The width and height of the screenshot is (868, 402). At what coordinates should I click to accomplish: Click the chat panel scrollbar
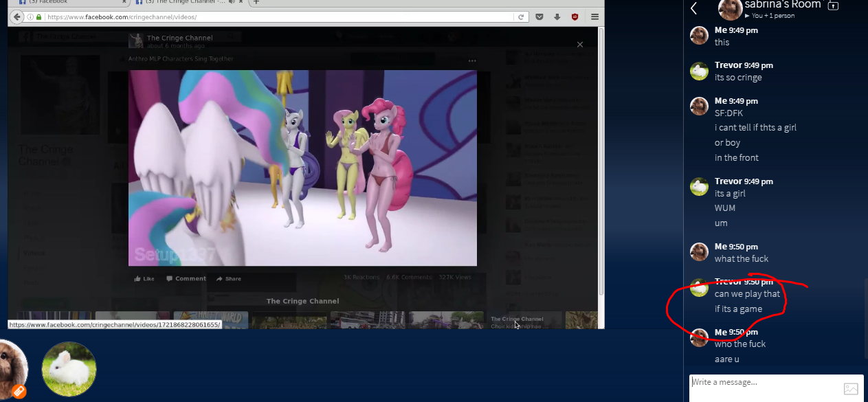point(865,317)
